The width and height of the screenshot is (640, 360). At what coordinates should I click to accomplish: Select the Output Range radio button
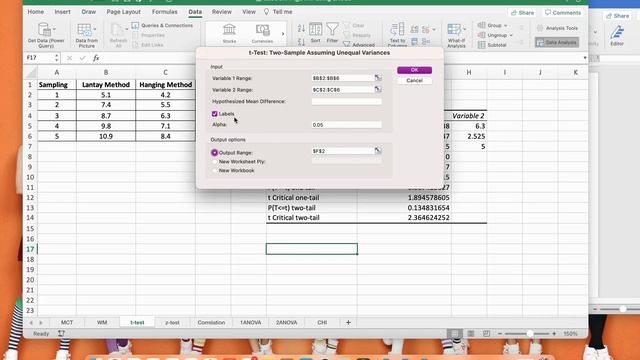click(214, 153)
